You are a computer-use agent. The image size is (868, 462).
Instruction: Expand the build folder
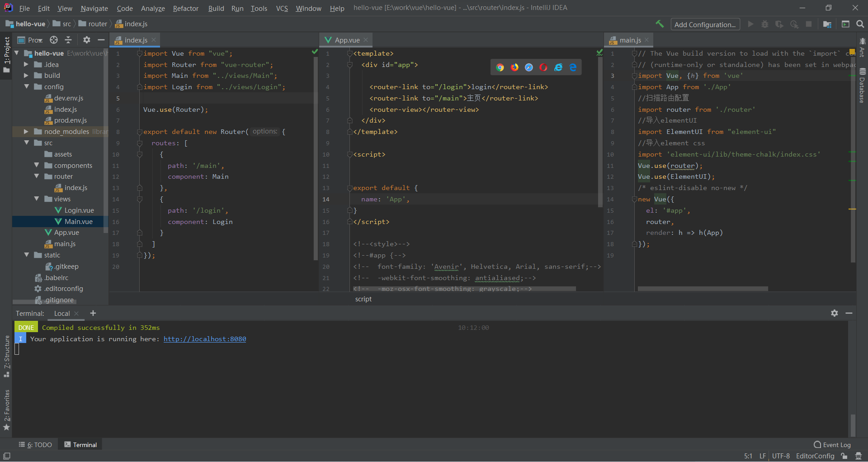[x=26, y=76]
